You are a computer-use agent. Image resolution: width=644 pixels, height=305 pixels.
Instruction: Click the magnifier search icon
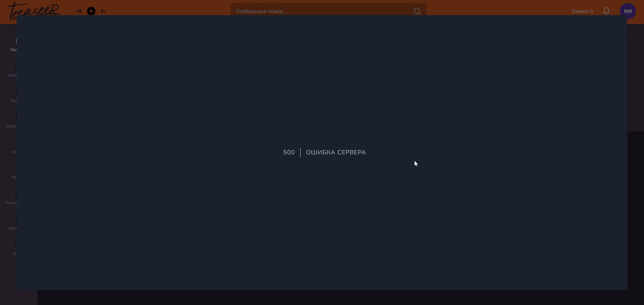point(417,11)
